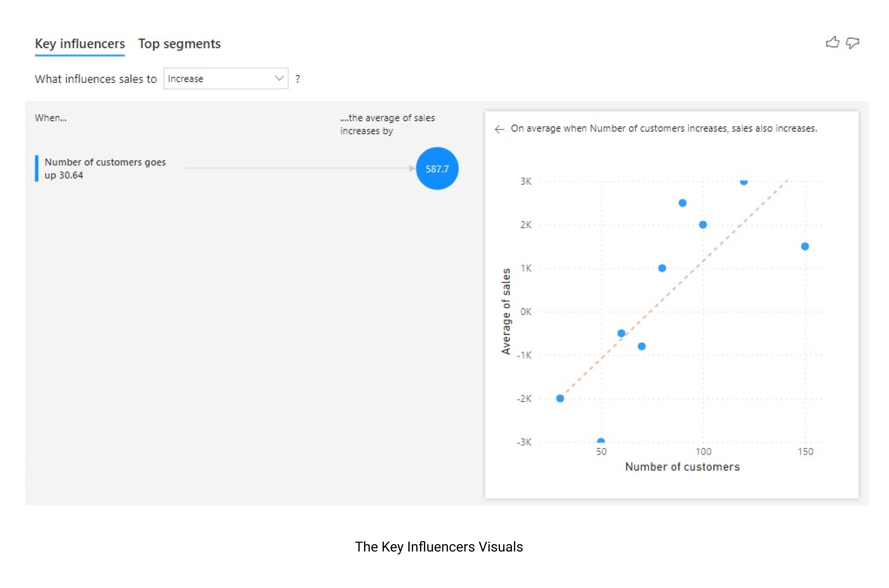
Task: Click the dashed red trend line
Action: (675, 288)
